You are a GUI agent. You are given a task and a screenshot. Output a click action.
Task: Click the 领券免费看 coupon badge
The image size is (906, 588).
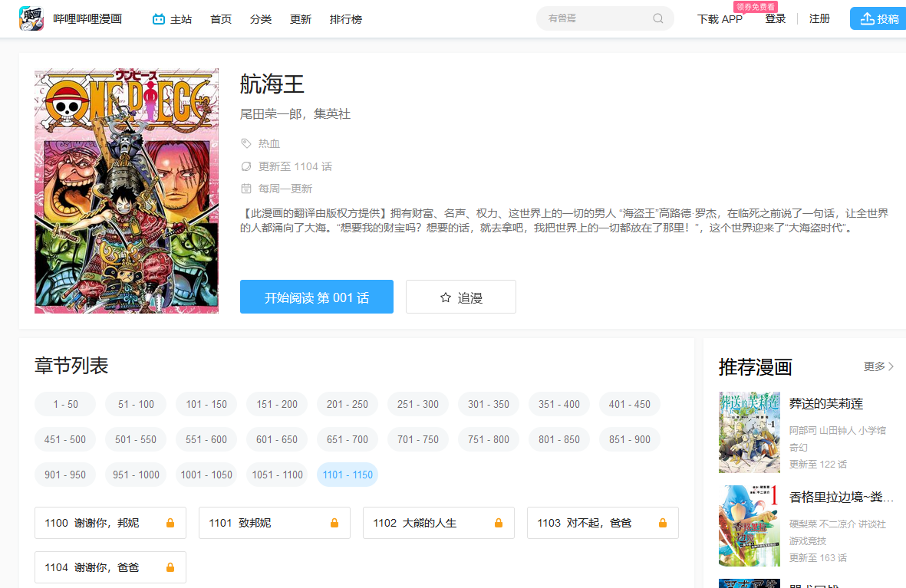pos(755,7)
